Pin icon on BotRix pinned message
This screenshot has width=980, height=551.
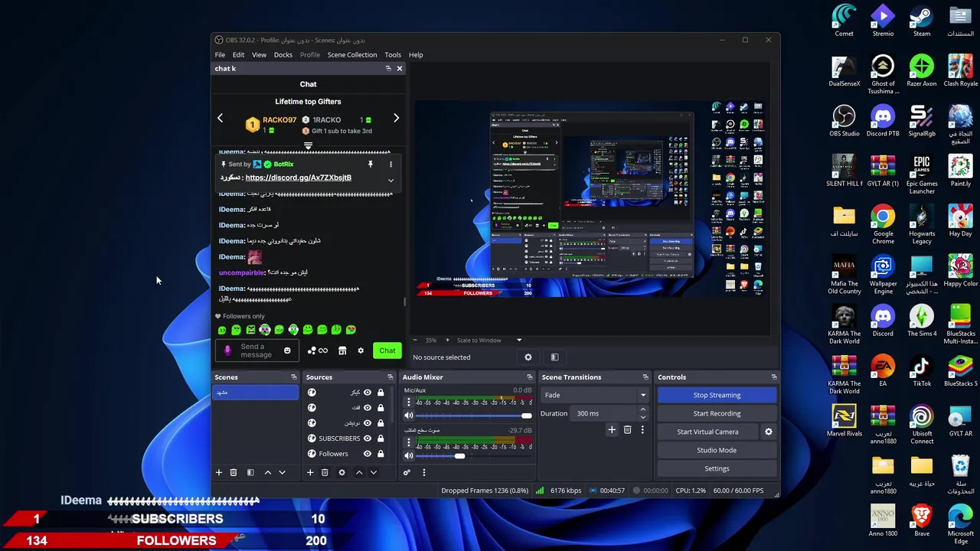[370, 165]
